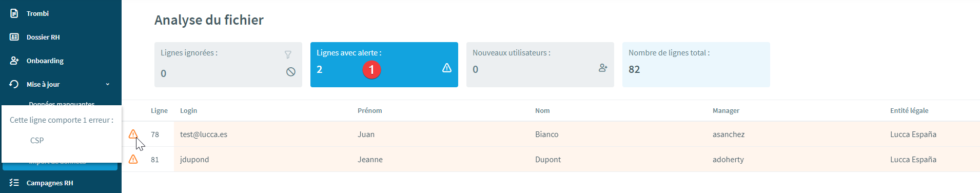Viewport: 980px width, 193px height.
Task: Select the Lignes ignorées filter card
Action: tap(228, 65)
